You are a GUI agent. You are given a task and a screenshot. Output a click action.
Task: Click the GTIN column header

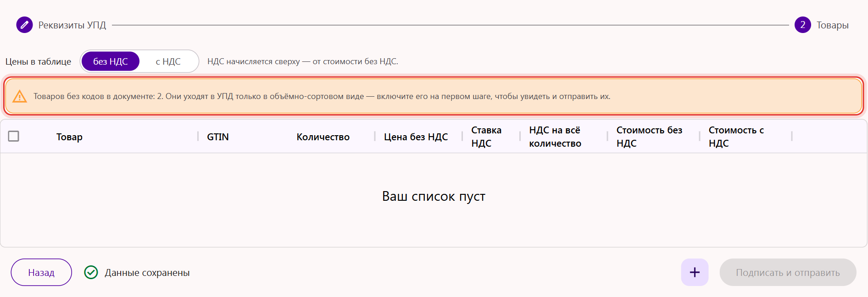217,137
